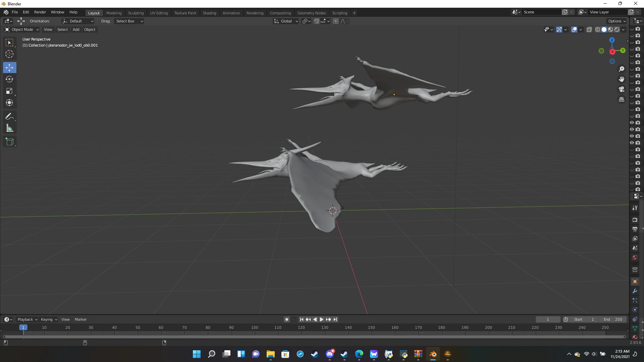Viewport: 644px width, 362px height.
Task: Select the Scale tool
Action: pos(9,91)
